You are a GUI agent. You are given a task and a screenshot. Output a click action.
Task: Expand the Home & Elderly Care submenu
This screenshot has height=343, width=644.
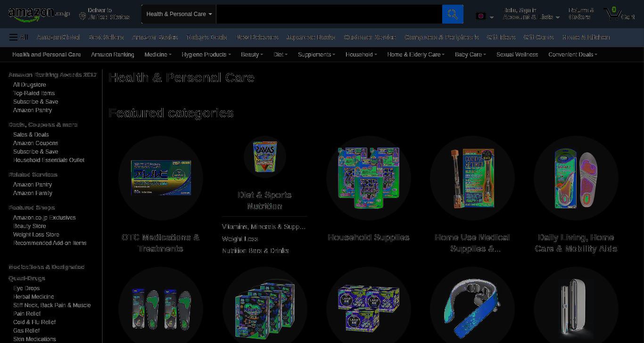416,55
